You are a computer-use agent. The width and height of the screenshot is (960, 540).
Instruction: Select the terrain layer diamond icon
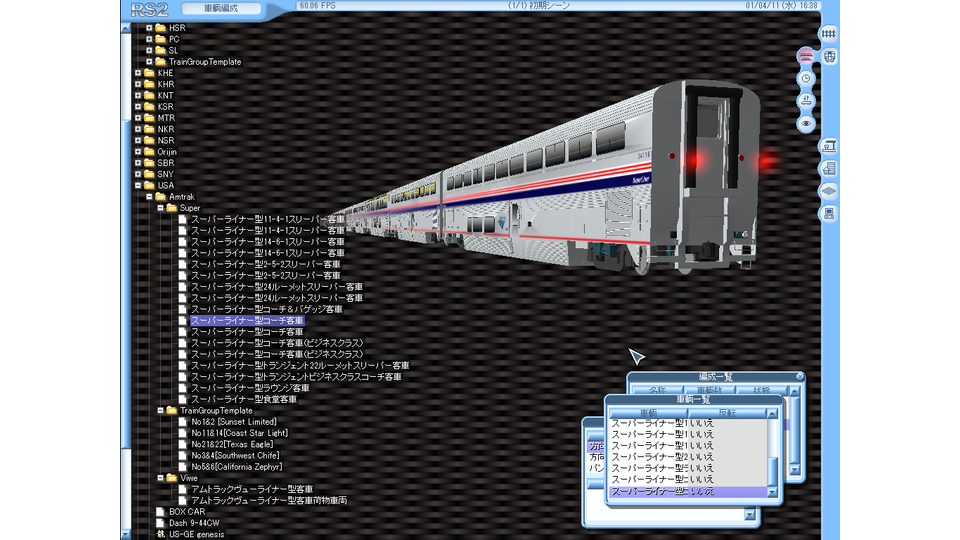point(828,191)
